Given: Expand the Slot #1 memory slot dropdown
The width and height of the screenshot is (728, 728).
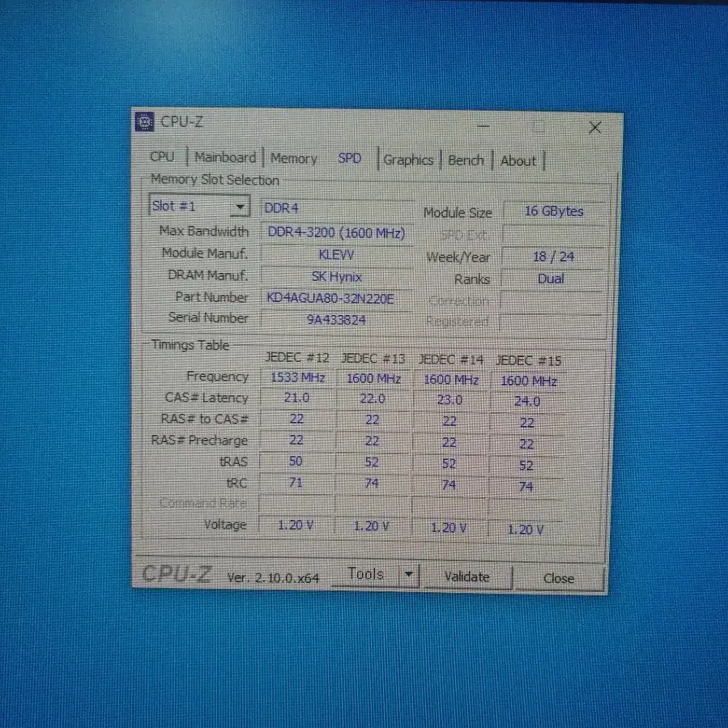Looking at the screenshot, I should [x=240, y=206].
